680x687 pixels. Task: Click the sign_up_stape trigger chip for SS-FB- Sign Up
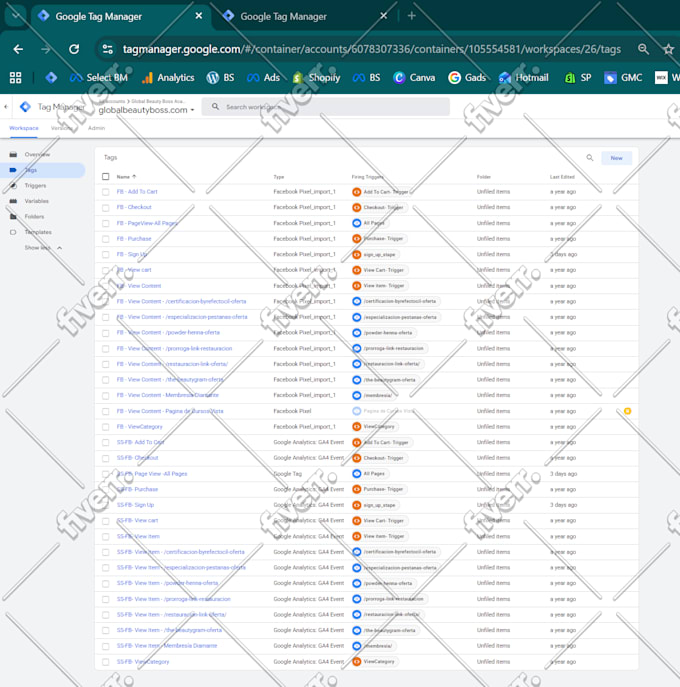375,505
